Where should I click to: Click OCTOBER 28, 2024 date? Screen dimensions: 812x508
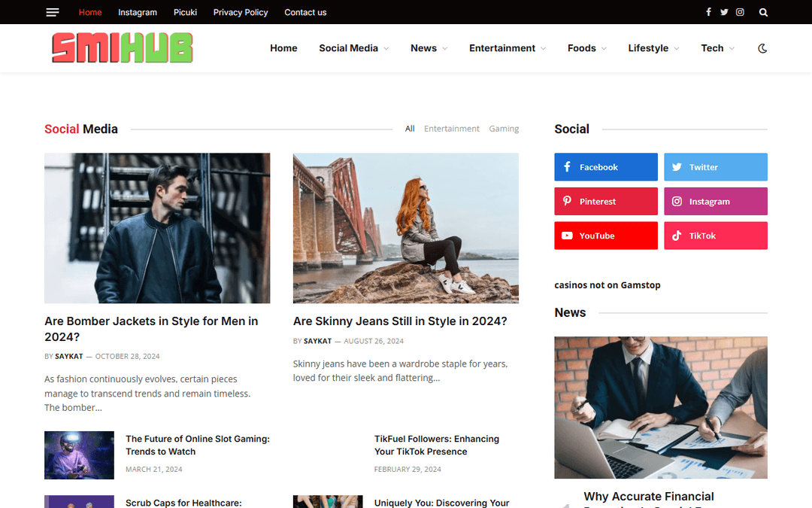click(127, 356)
